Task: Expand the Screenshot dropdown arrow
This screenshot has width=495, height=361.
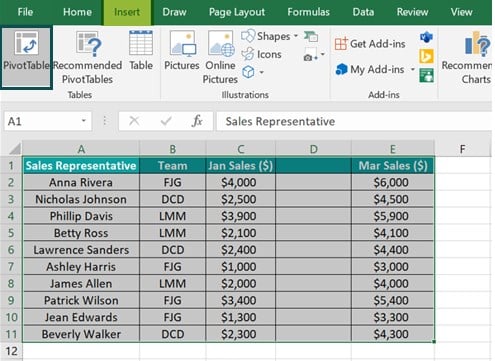Action: pyautogui.click(x=323, y=54)
